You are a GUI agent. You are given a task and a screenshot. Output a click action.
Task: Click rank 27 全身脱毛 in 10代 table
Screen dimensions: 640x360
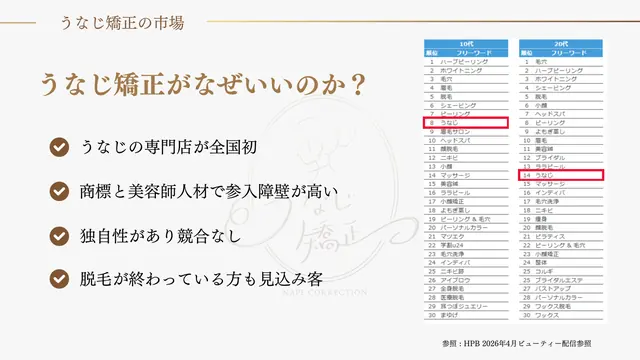point(466,289)
